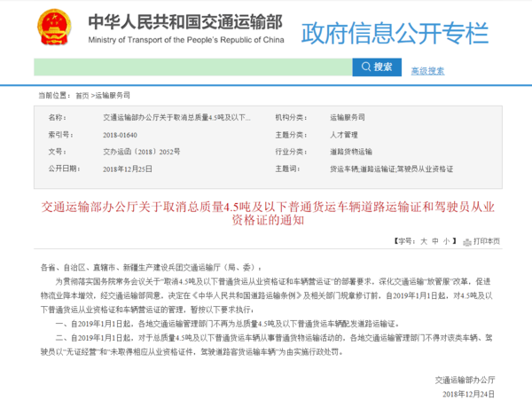Click the 道路货物运输 industry category value
The width and height of the screenshot is (532, 416).
click(x=351, y=151)
